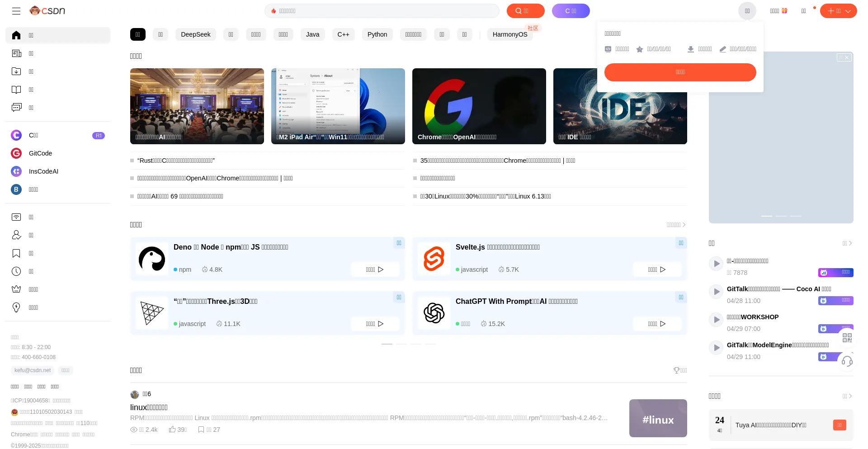Screen dimensions: 868x449
Task: Open the #linux article thumbnail
Action: click(658, 418)
